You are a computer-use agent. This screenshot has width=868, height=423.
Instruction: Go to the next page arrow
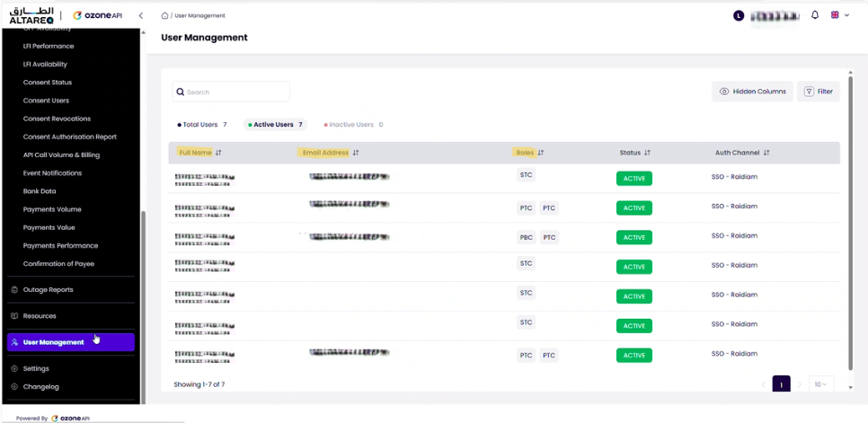coord(800,384)
